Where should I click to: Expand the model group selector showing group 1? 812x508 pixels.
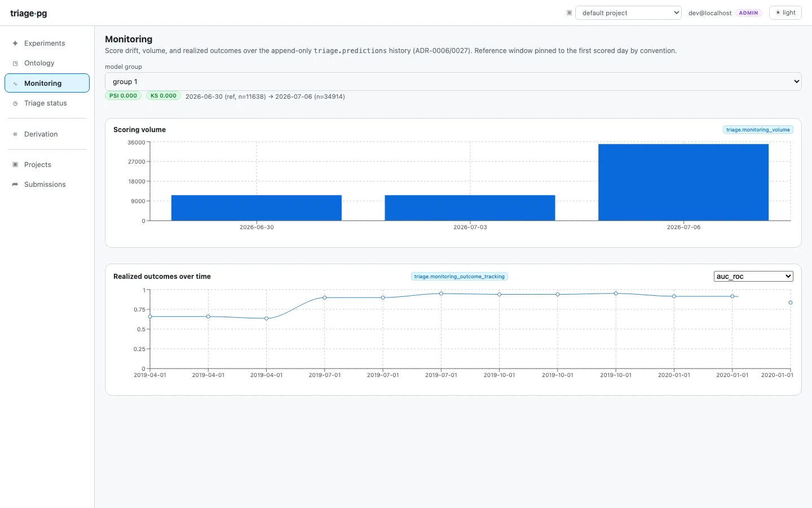click(x=453, y=81)
